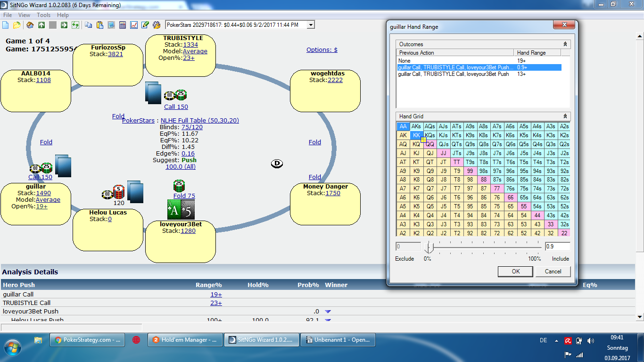Open a file using the folder icon
The width and height of the screenshot is (644, 362).
tap(17, 25)
